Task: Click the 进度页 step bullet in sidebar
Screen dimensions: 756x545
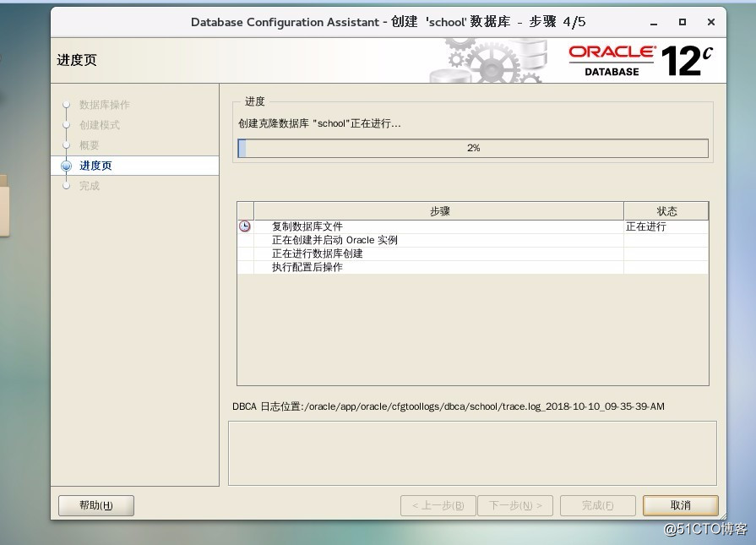Action: (67, 166)
